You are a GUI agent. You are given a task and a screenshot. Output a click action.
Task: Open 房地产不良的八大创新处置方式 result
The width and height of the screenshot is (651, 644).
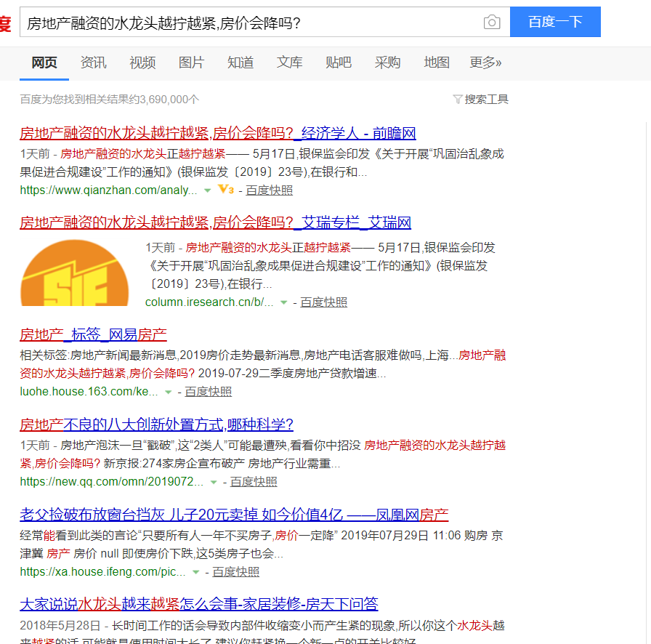[156, 424]
